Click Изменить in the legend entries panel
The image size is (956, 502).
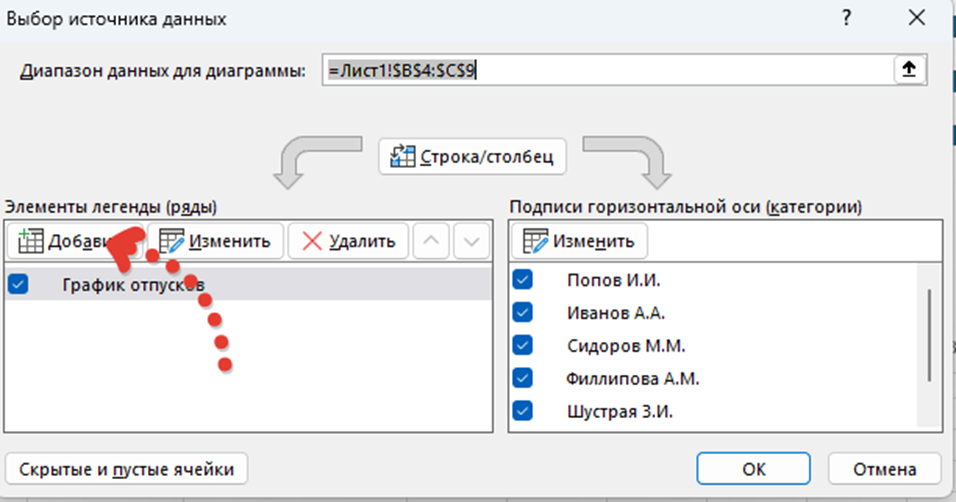click(x=215, y=241)
